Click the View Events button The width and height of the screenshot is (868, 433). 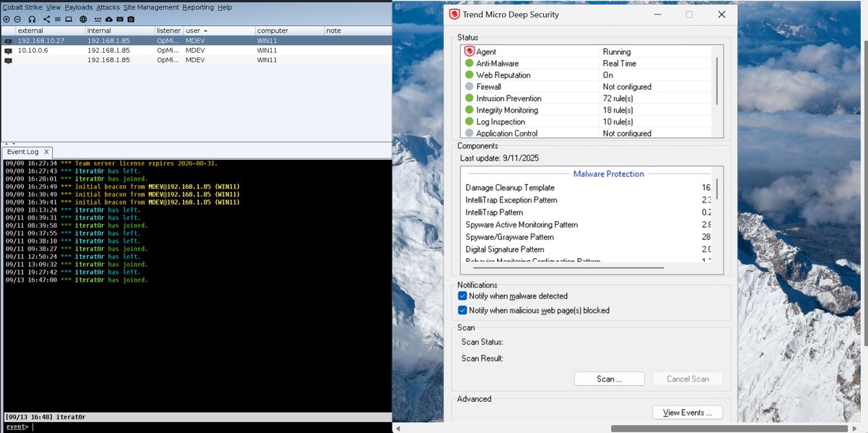687,413
